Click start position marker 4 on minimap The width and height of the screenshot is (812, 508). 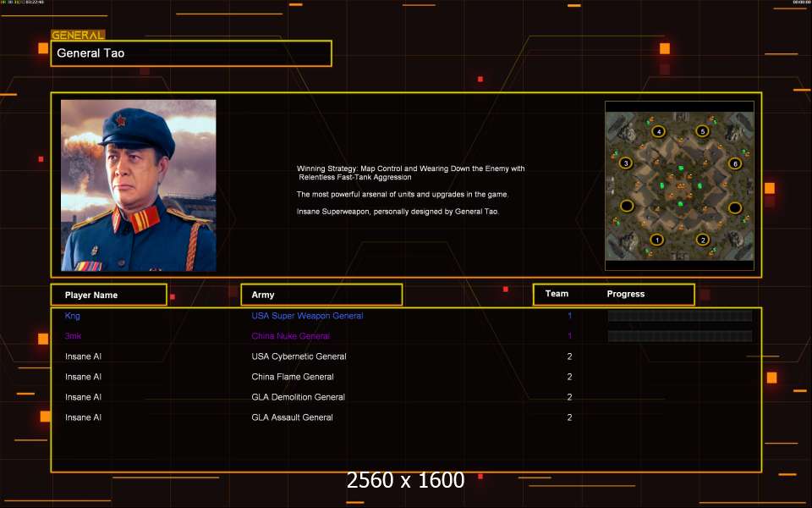click(x=658, y=132)
